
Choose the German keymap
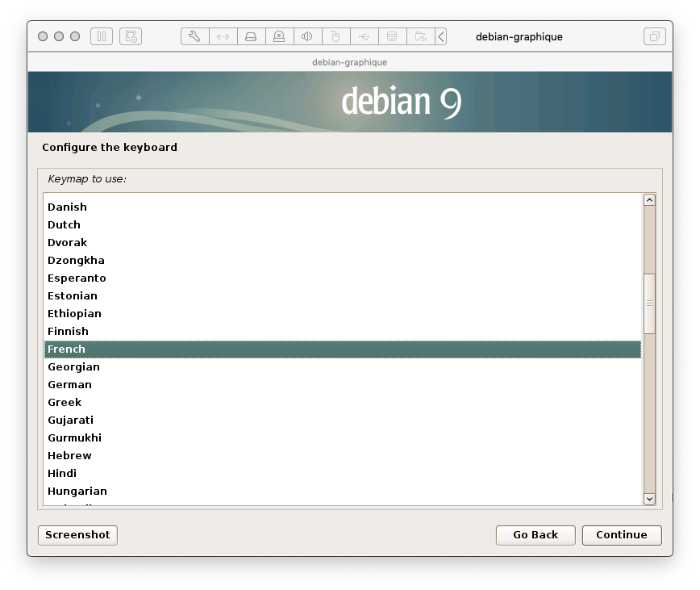(x=343, y=384)
